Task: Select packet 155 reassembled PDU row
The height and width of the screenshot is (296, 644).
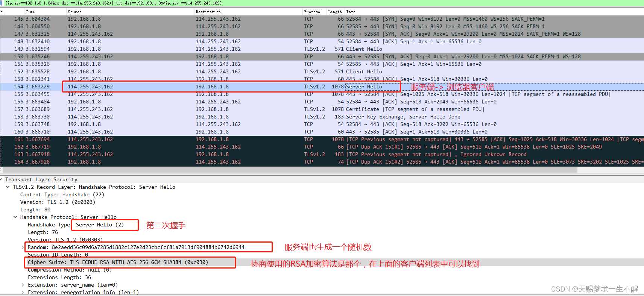Action: point(322,94)
